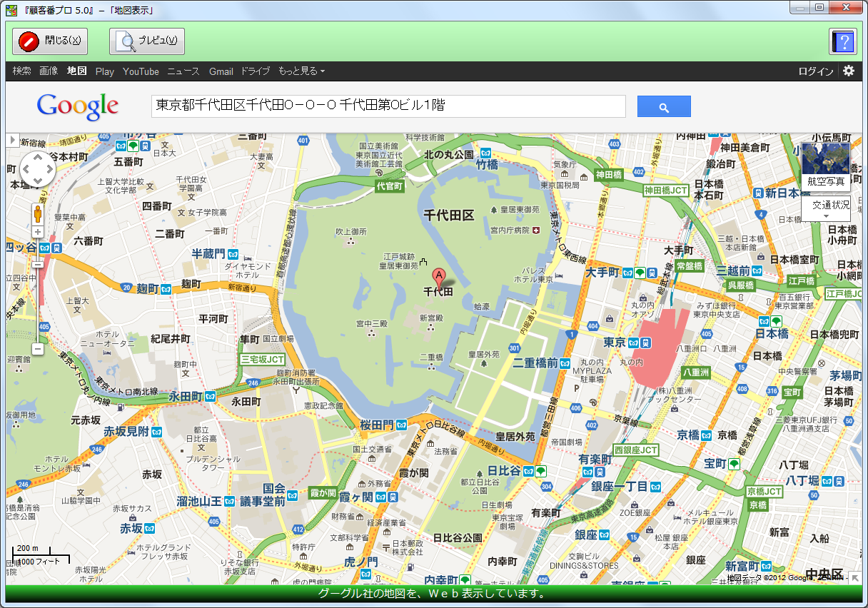Click the 三宅坂JCT junction label
Screen dimensions: 868x608
coord(262,359)
